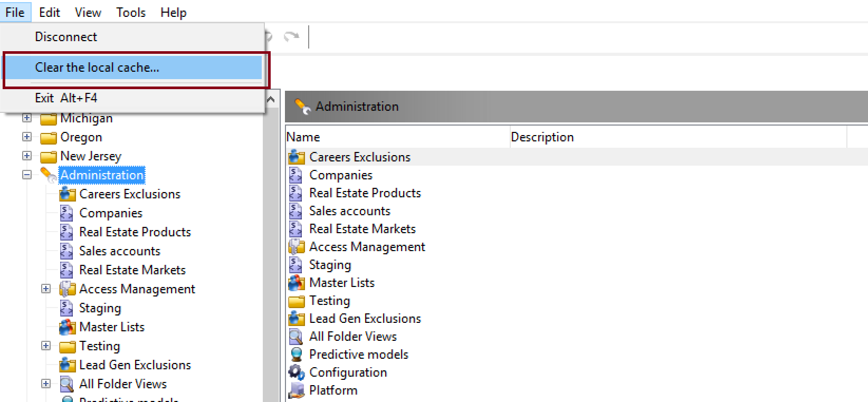This screenshot has width=868, height=402.
Task: Click Master Lists icon in tree
Action: click(x=68, y=327)
